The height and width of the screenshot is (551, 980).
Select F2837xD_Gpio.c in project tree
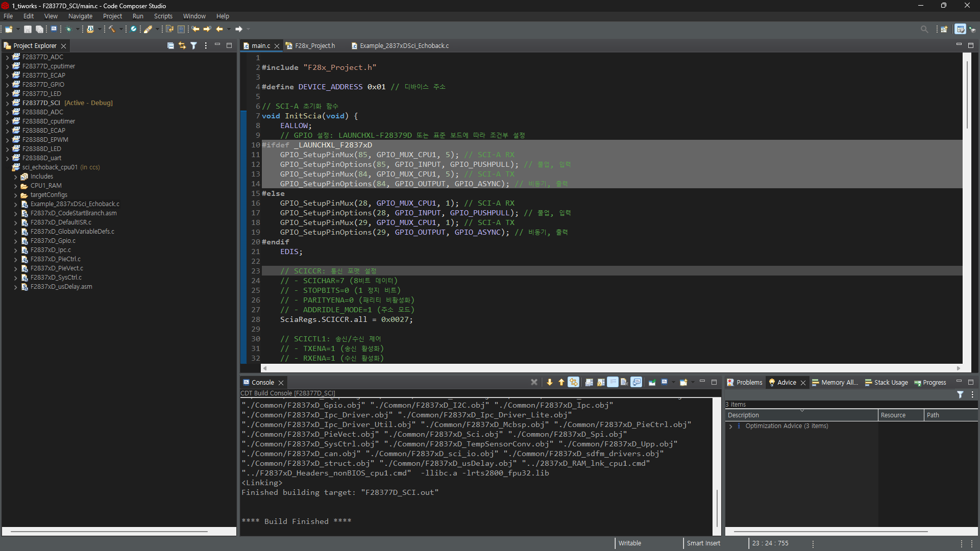(53, 241)
